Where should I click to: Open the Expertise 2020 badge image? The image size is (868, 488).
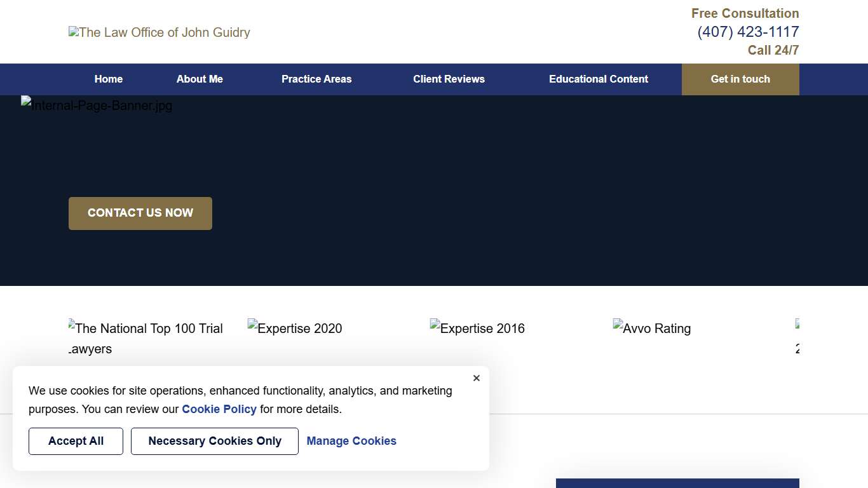295,329
